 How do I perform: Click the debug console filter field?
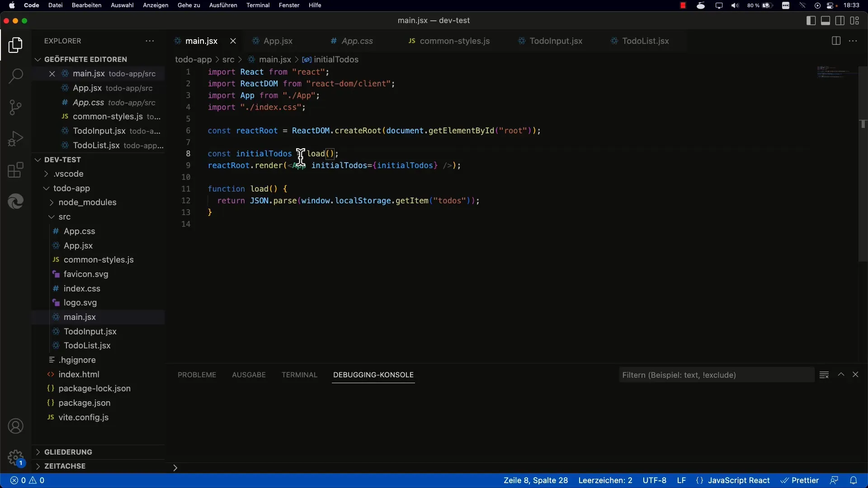point(717,375)
